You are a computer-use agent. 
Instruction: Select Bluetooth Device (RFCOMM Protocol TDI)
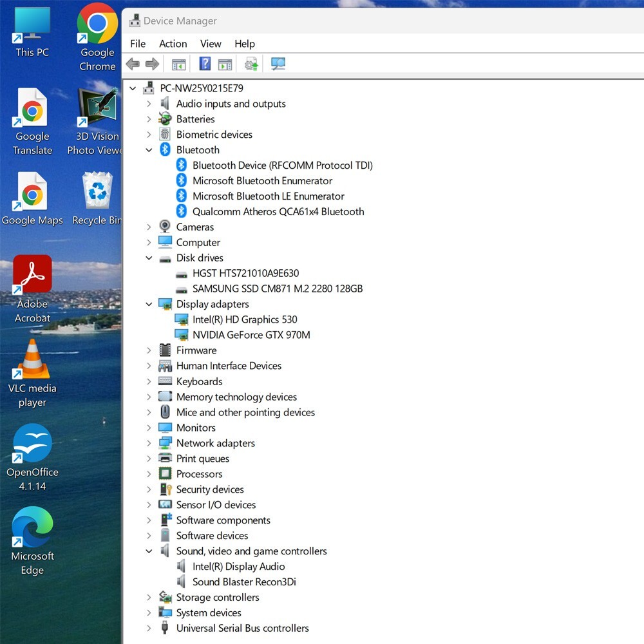point(283,165)
